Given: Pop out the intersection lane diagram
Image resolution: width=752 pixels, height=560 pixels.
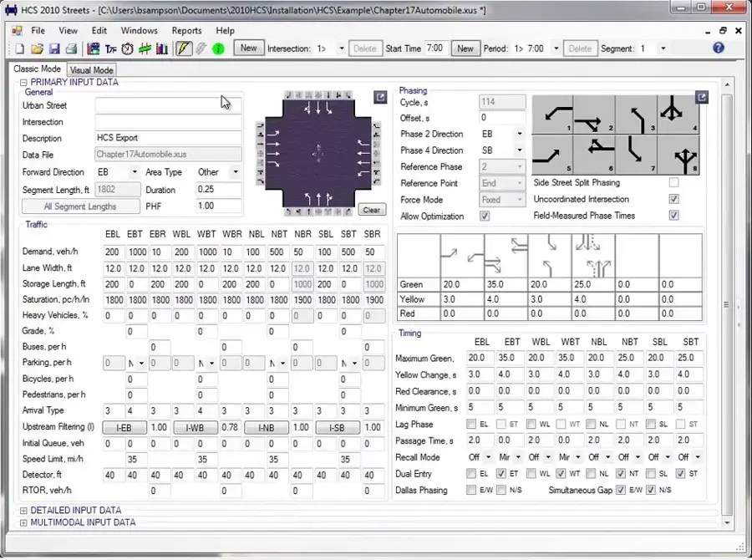Looking at the screenshot, I should point(380,98).
